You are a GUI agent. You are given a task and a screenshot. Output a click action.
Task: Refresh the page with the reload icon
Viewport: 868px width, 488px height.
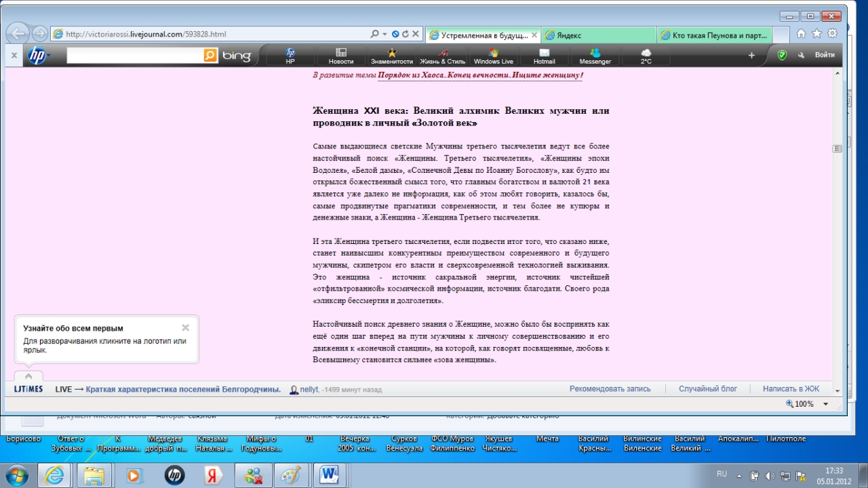tap(405, 34)
